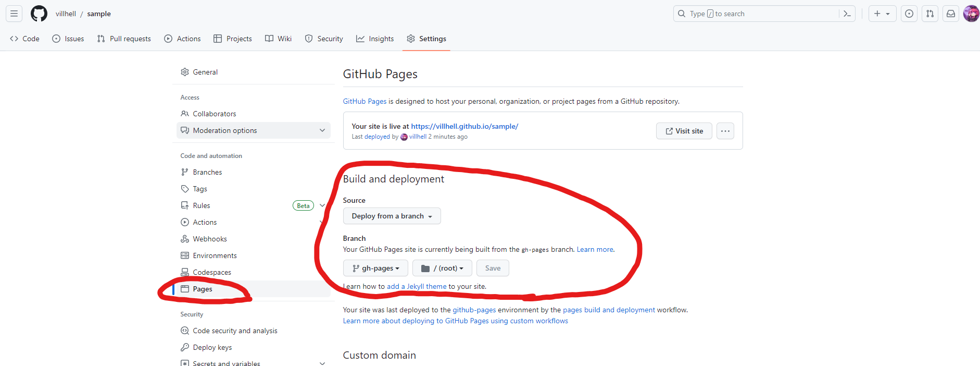Screen dimensions: 980x366
Task: Open Tags settings in sidebar
Action: [254, 189]
